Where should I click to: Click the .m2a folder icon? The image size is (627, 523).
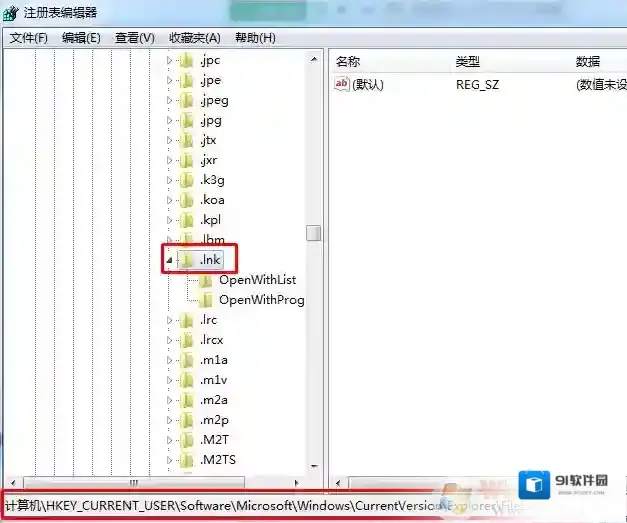tap(187, 400)
